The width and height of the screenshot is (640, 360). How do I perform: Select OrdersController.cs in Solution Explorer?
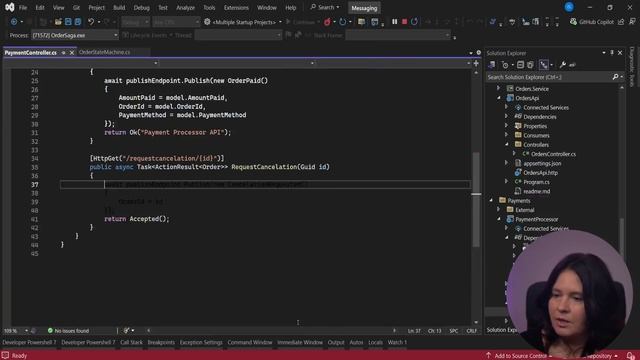pyautogui.click(x=553, y=154)
